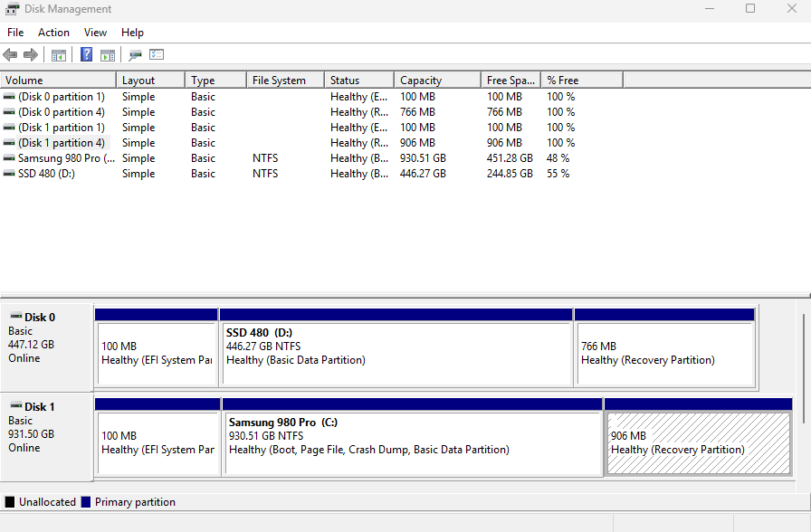
Task: Sort by the Capacity column header
Action: point(437,81)
